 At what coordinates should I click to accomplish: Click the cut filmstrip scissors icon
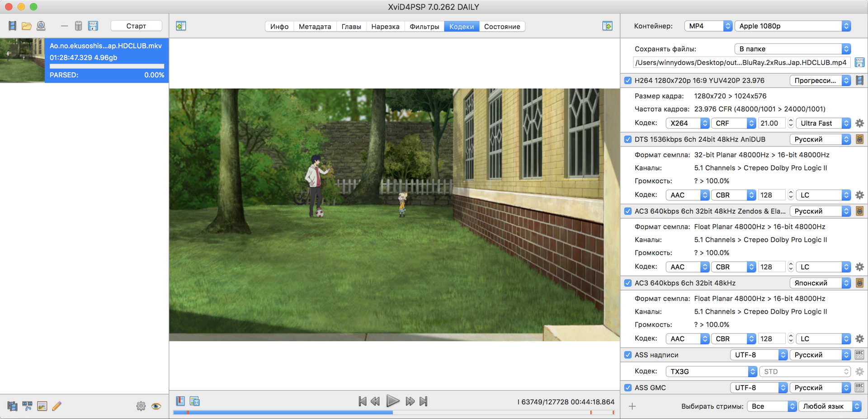(x=27, y=406)
